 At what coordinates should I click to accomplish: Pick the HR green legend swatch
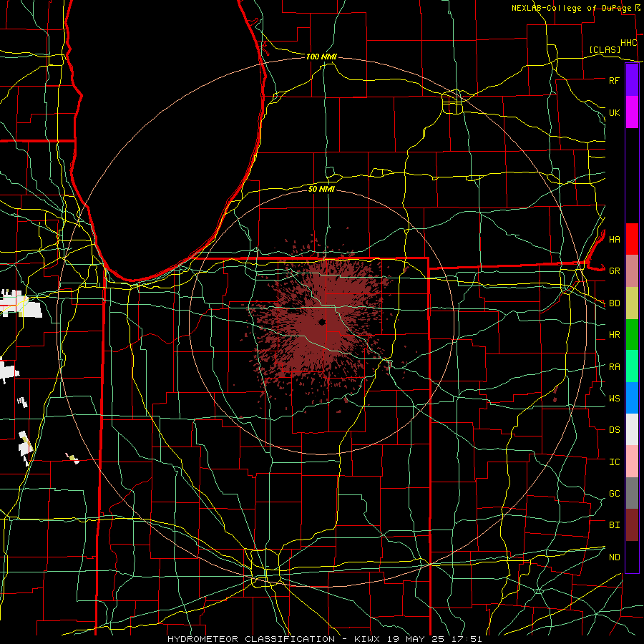[x=632, y=335]
